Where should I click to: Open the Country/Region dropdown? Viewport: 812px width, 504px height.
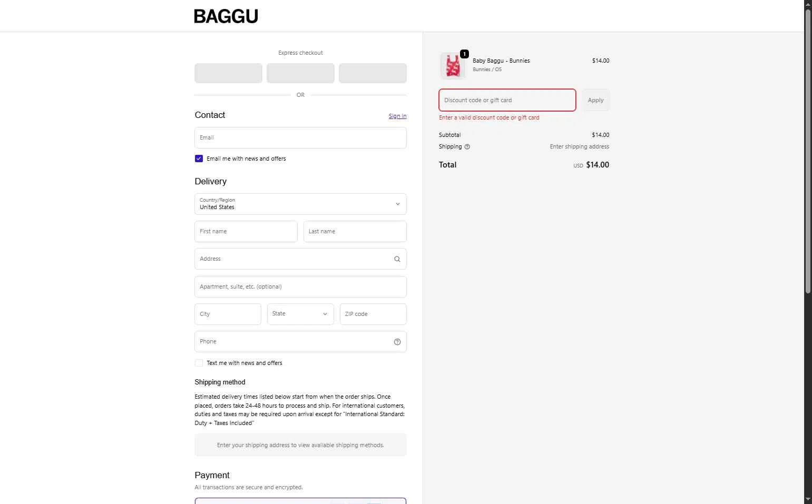[x=300, y=204]
